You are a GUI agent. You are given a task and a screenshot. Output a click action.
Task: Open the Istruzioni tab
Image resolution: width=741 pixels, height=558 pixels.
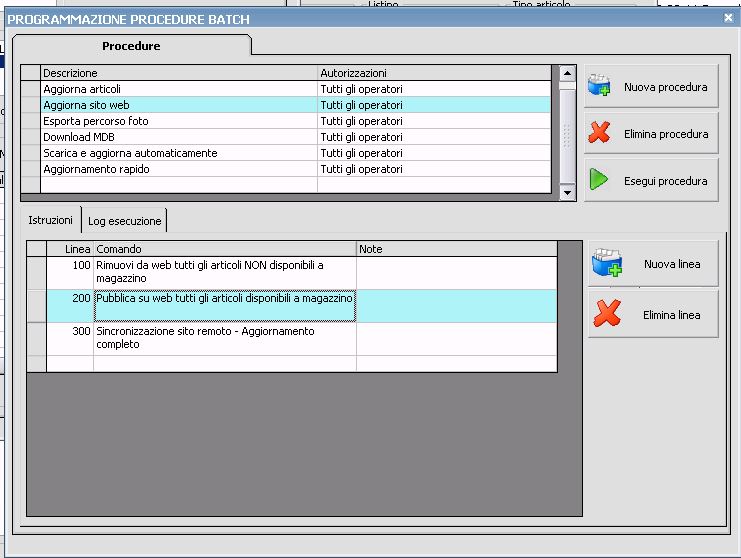click(x=50, y=220)
